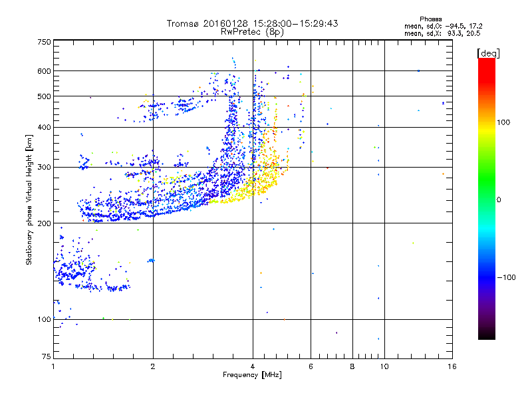
Task: Click the "[deg]" colorbar unit label
Action: 488,53
